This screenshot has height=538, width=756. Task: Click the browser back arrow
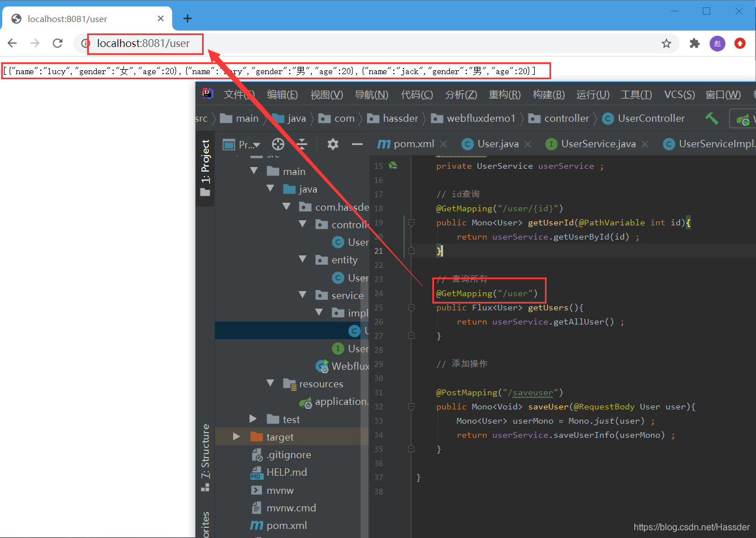tap(12, 43)
